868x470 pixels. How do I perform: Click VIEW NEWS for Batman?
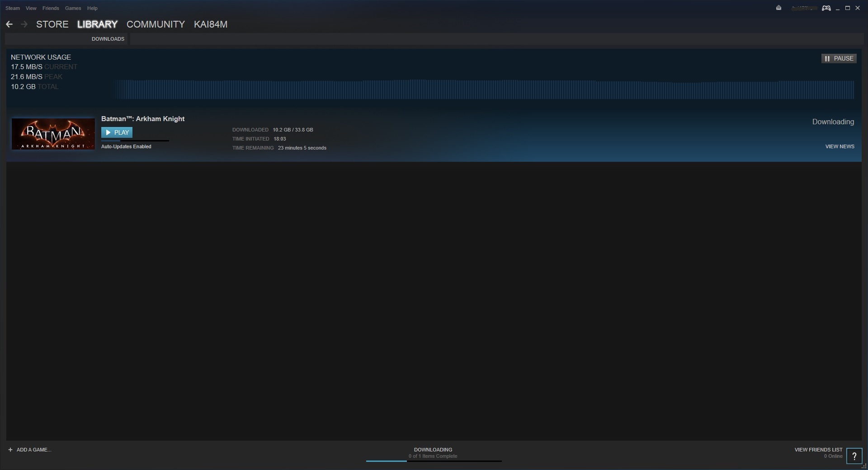(x=840, y=146)
